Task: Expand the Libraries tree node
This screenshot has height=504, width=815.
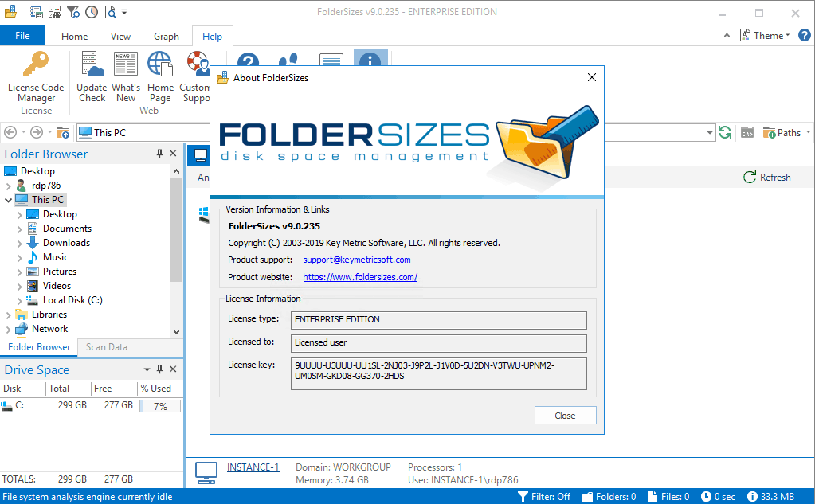Action: (8, 315)
